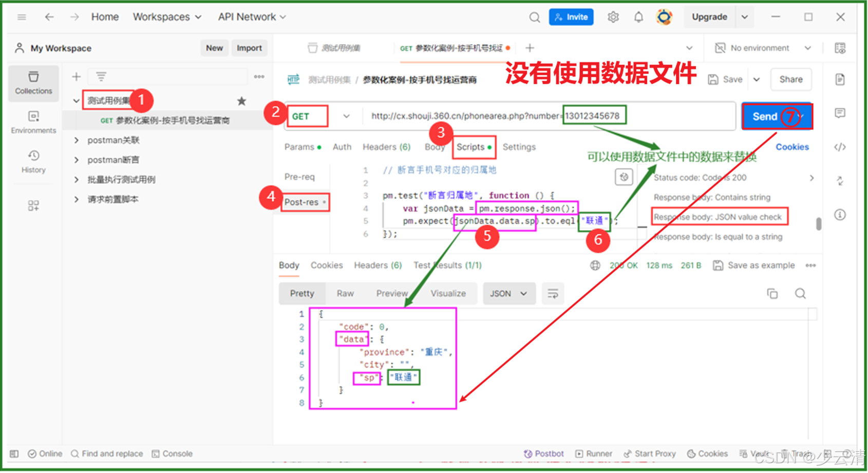Click the Share button
Screen dimensions: 868x473
791,80
